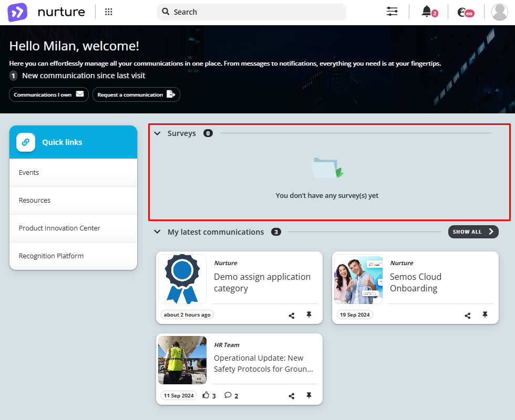Open the apps grid menu
This screenshot has height=420, width=515.
pyautogui.click(x=109, y=12)
